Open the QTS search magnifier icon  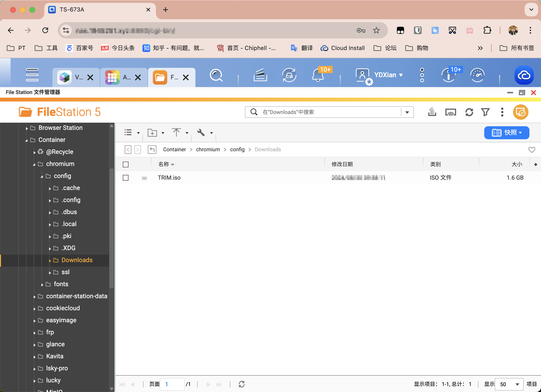[x=216, y=75]
